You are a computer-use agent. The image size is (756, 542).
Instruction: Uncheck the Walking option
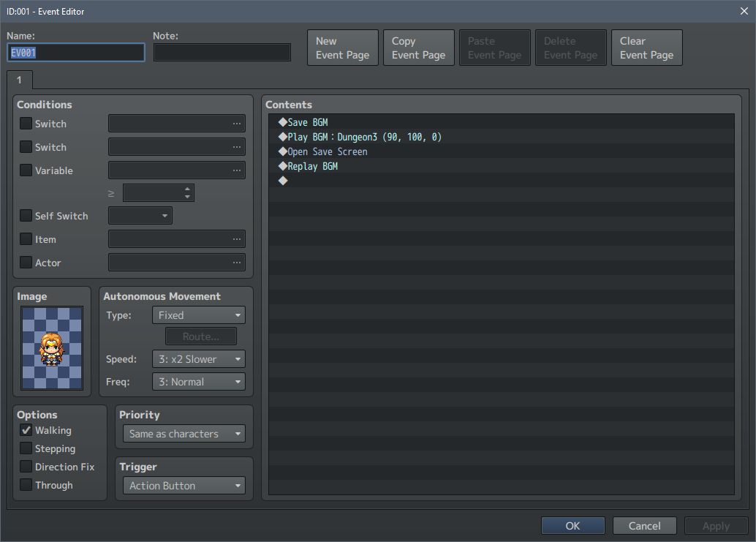[x=26, y=430]
